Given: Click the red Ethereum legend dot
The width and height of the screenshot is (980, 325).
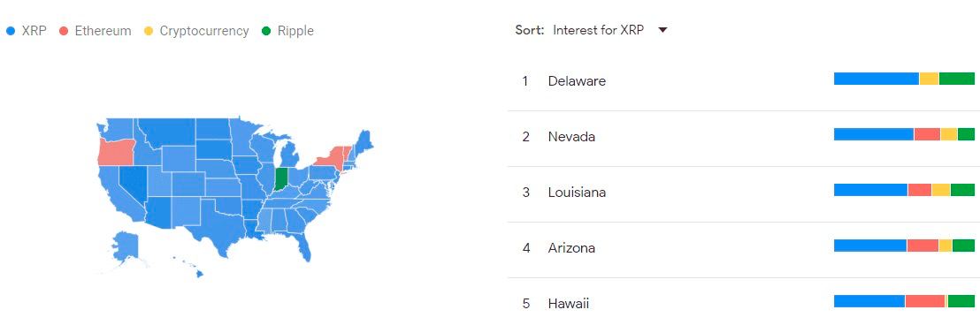Looking at the screenshot, I should 63,31.
